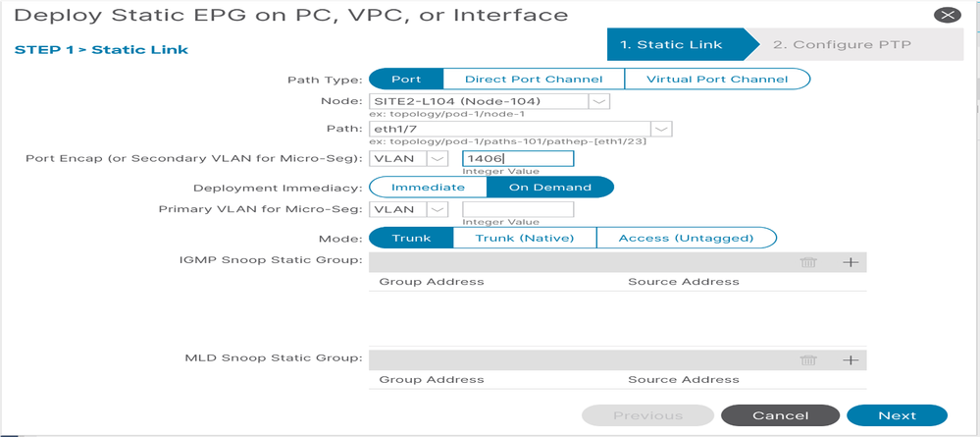
Task: Select Port path type
Action: coord(406,79)
